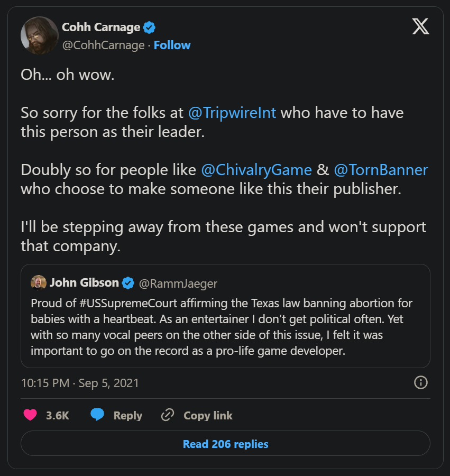Click John Gibson's verified checkmark badge
This screenshot has width=450, height=476.
pyautogui.click(x=128, y=283)
